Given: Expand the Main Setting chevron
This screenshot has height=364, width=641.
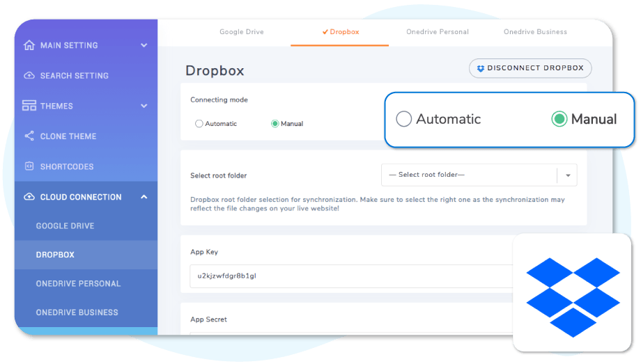Looking at the screenshot, I should pos(144,45).
